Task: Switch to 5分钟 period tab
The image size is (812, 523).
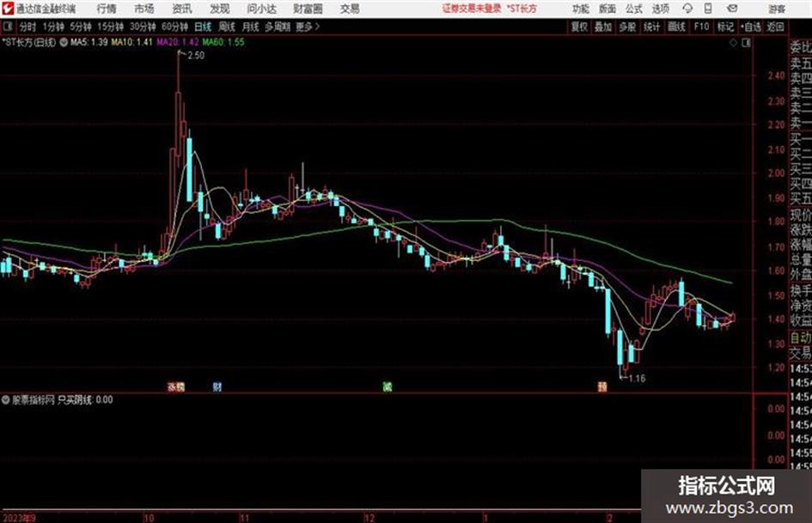Action: coord(81,27)
